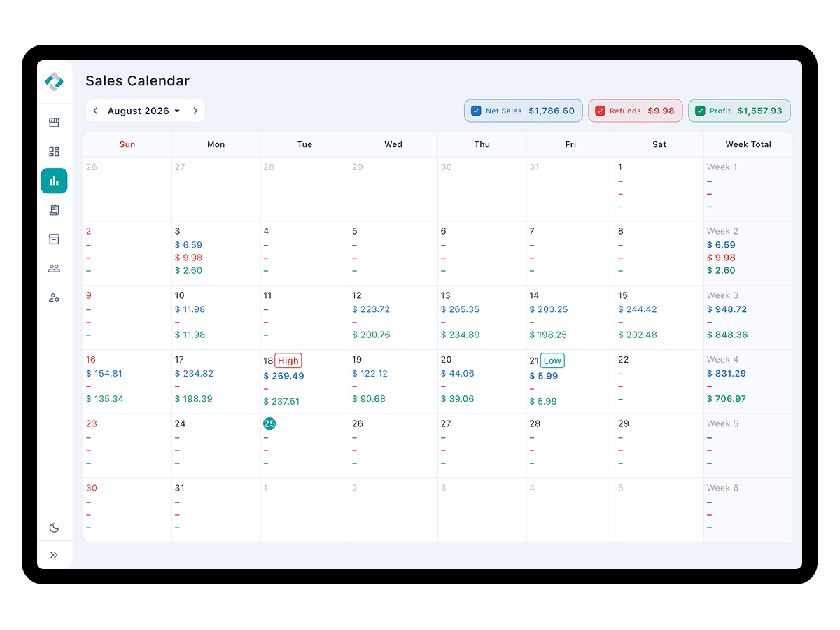Screen dimensions: 840x630
Task: Click net sales $ 154.81 on the 16th
Action: [x=104, y=373]
